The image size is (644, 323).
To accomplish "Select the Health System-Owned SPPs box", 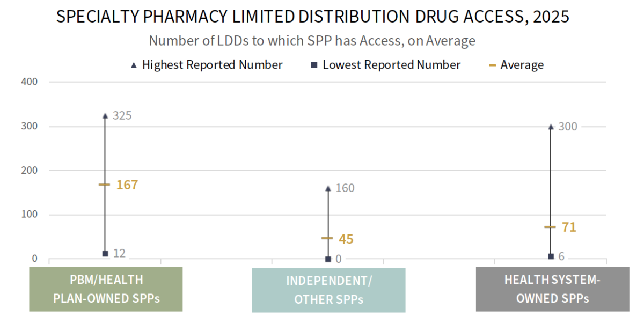I will [552, 289].
